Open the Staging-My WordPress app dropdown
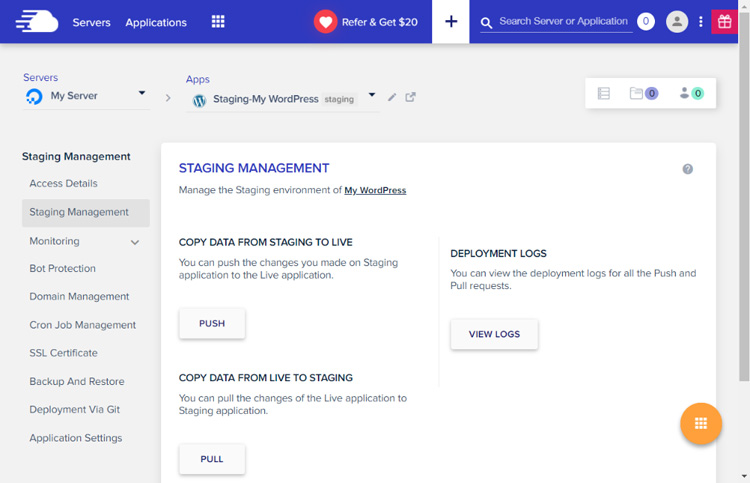 tap(372, 96)
